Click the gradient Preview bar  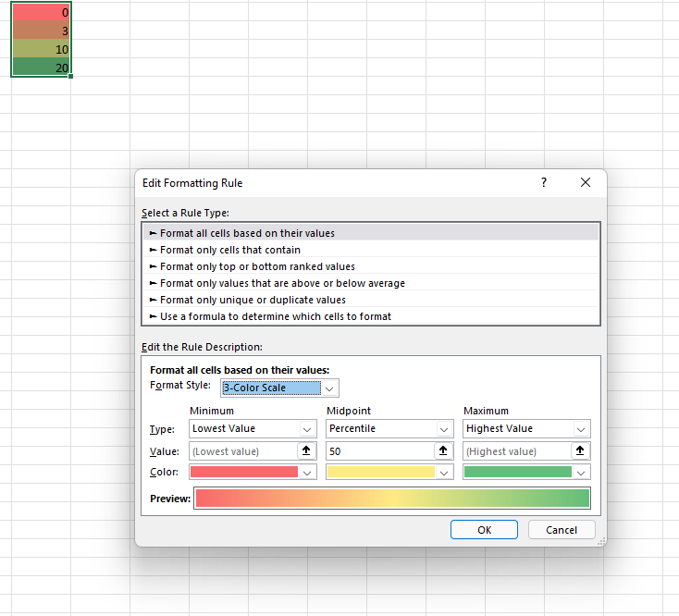click(392, 498)
